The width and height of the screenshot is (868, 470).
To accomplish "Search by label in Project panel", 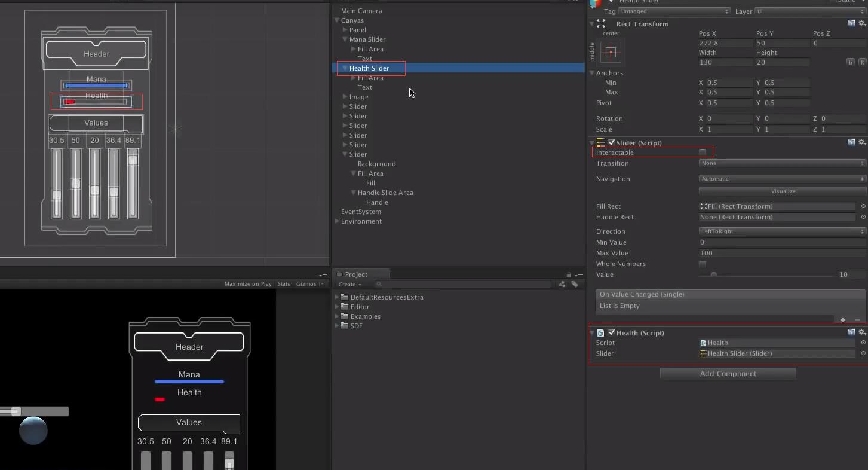I will (575, 285).
